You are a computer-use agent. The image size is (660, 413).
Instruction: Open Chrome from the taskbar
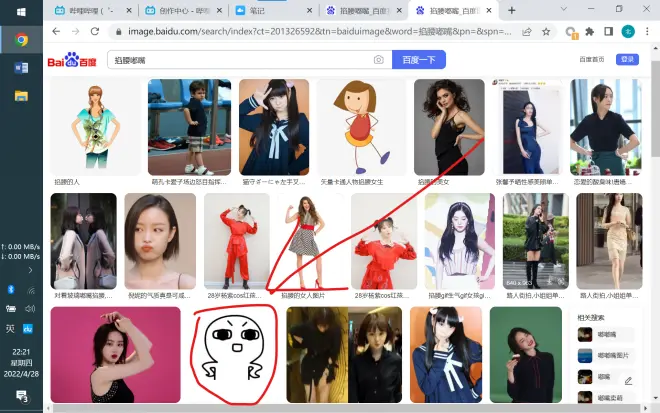pos(21,40)
